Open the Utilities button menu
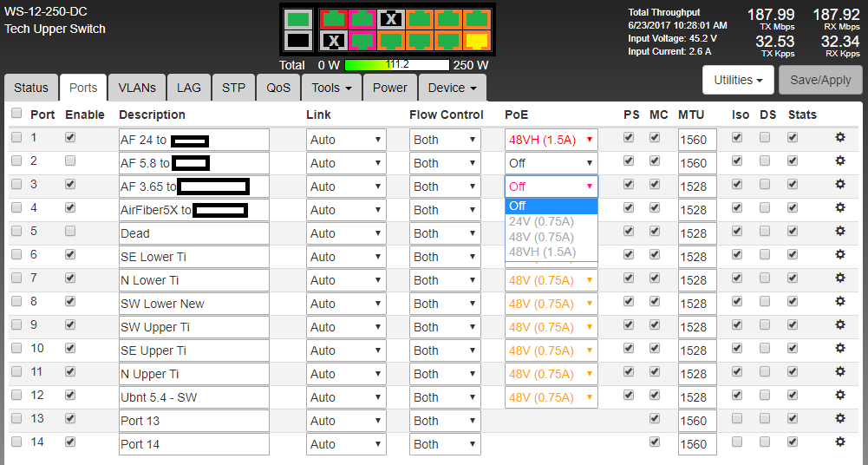The width and height of the screenshot is (868, 465). 738,80
